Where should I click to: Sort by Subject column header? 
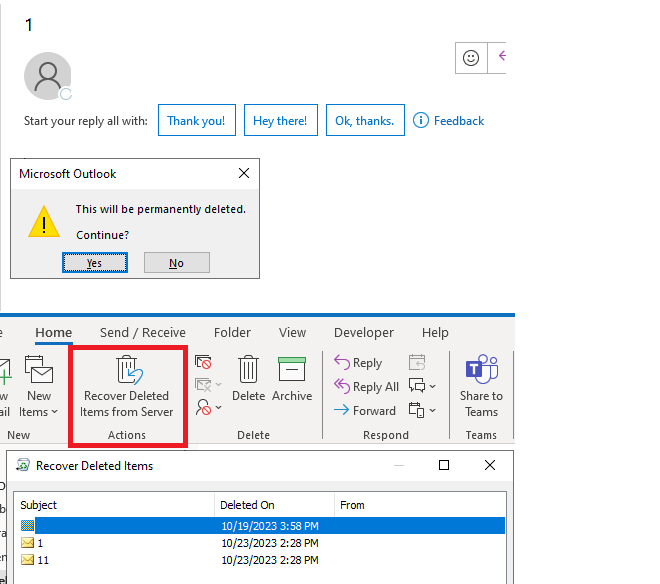tap(114, 505)
